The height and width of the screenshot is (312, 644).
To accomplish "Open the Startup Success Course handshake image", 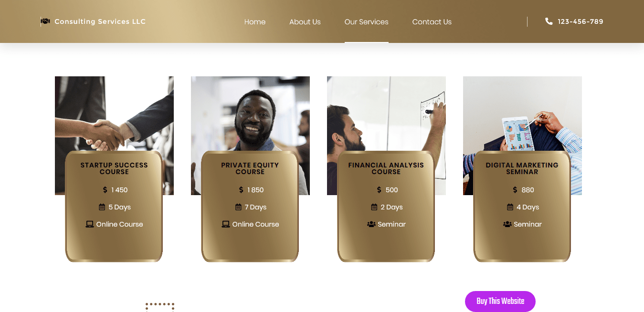I will pos(114,114).
